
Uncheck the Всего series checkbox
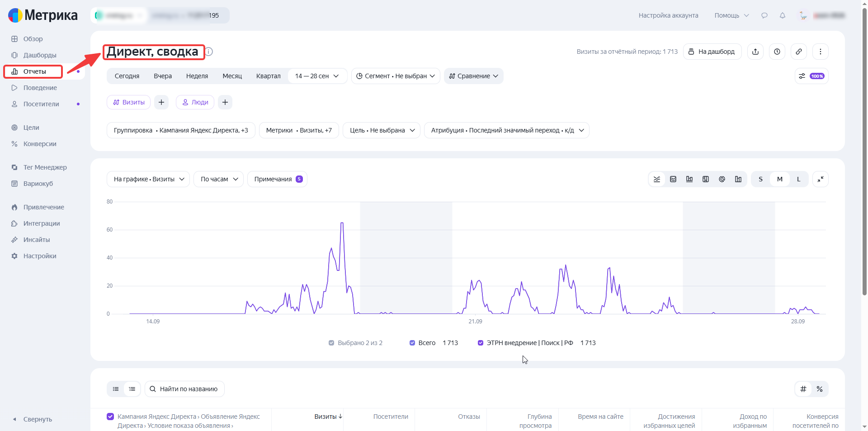point(412,343)
